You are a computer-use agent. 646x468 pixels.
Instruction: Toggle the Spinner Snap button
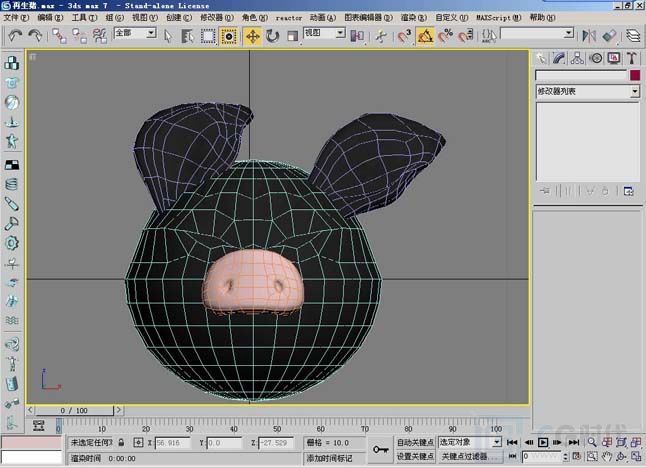pos(466,36)
